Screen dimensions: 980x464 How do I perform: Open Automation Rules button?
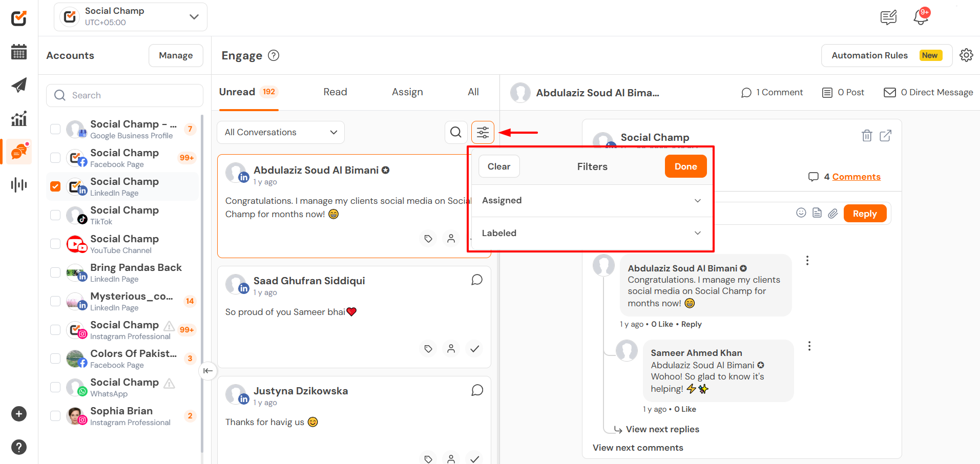click(887, 55)
